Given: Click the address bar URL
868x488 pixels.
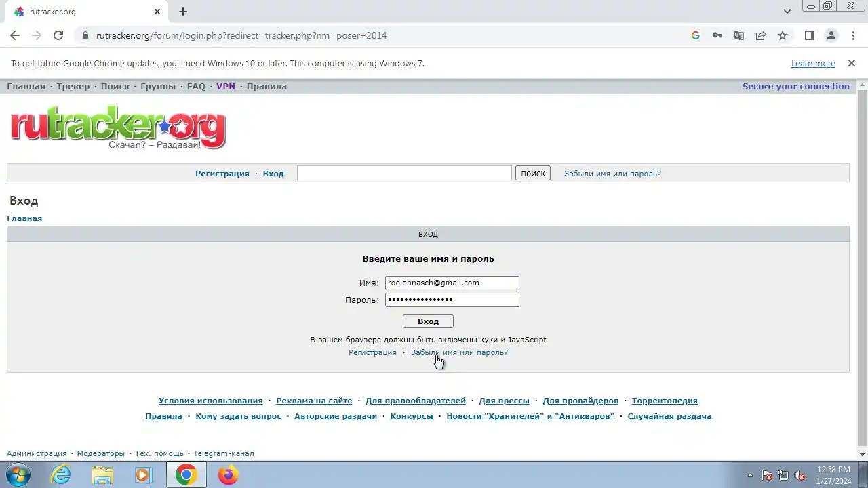Looking at the screenshot, I should coord(241,35).
